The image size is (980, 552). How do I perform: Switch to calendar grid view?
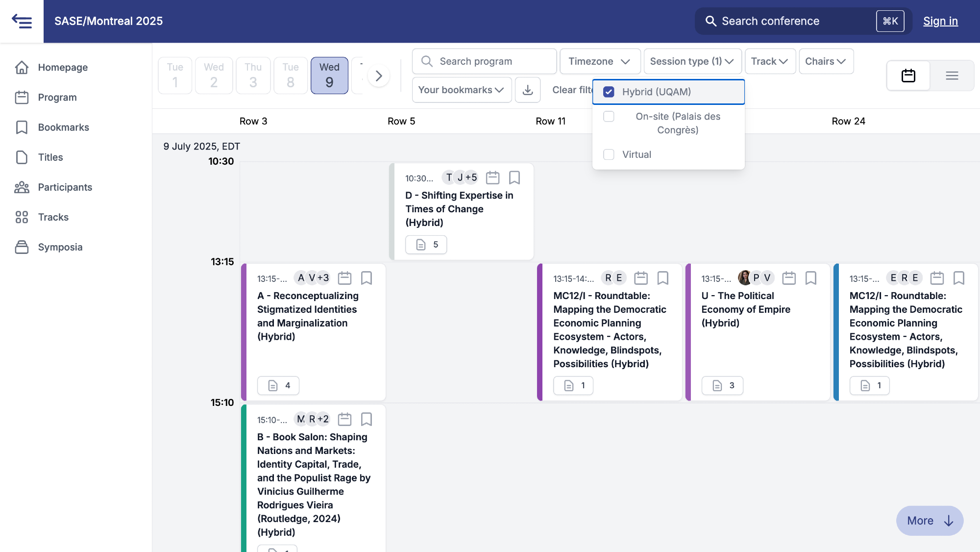908,75
